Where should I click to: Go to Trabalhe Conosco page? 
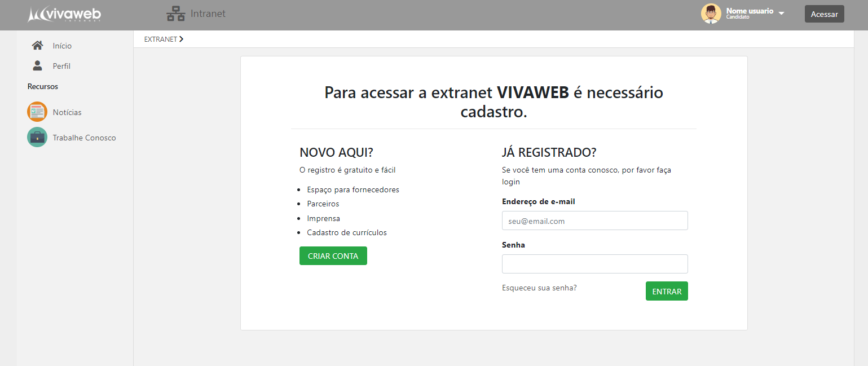84,138
